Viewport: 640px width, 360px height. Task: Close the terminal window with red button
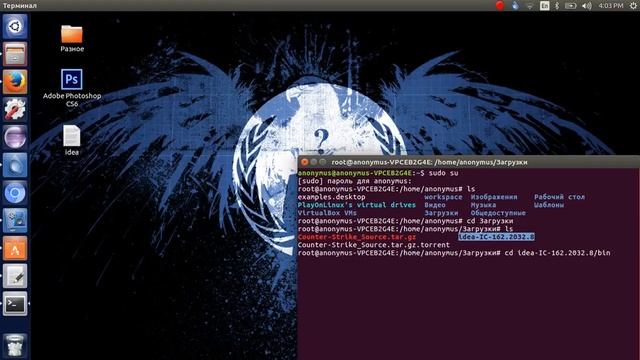[304, 162]
